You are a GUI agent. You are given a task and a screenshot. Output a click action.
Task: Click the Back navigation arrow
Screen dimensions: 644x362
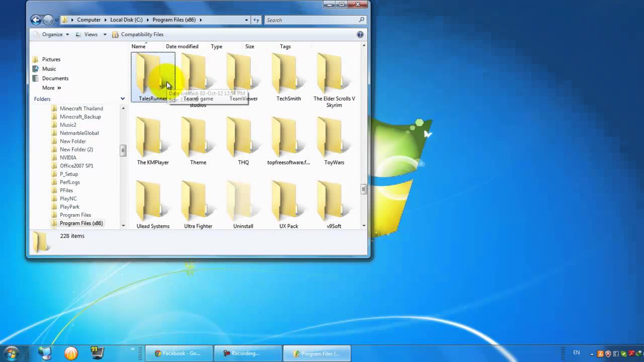click(36, 20)
